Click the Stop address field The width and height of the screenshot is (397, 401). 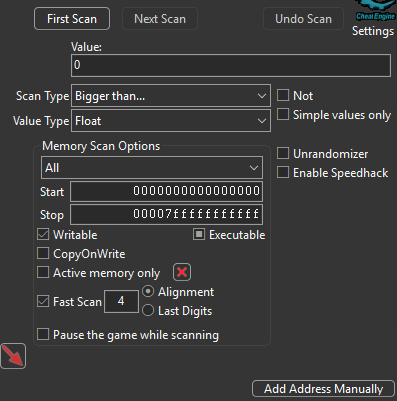click(x=166, y=215)
